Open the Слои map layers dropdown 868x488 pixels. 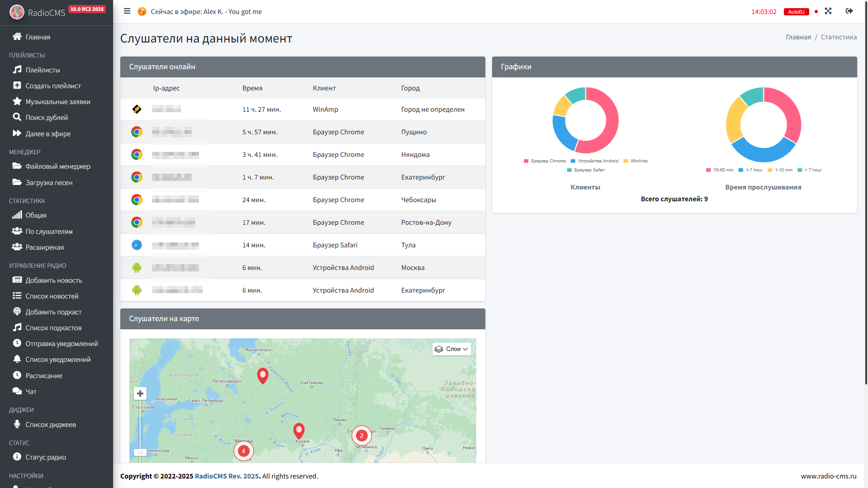(451, 349)
